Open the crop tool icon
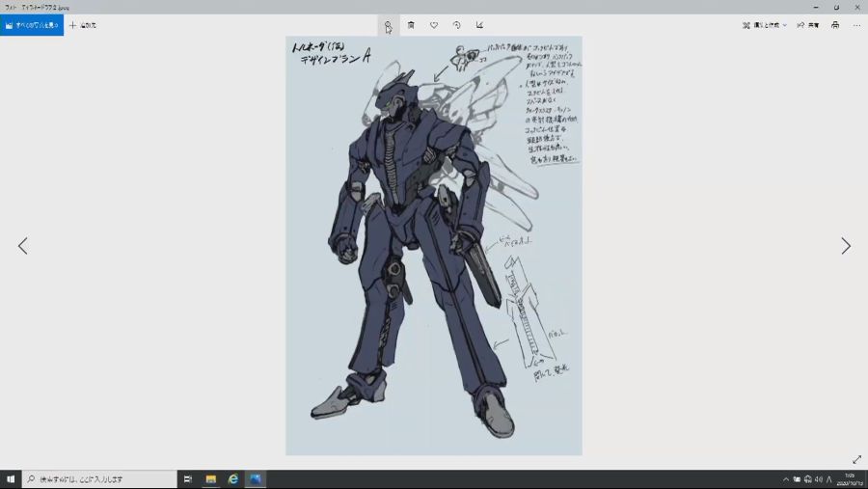Screen dimensions: 868x489 [x=479, y=25]
